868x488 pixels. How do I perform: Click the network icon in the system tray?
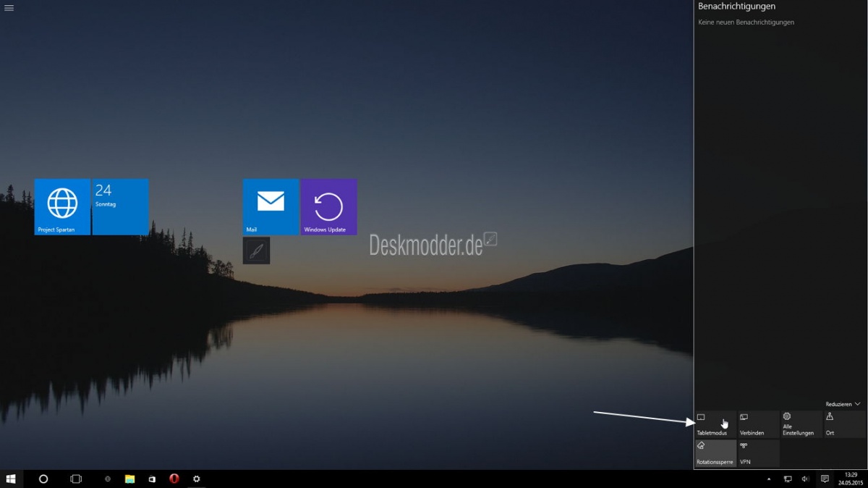click(x=788, y=479)
